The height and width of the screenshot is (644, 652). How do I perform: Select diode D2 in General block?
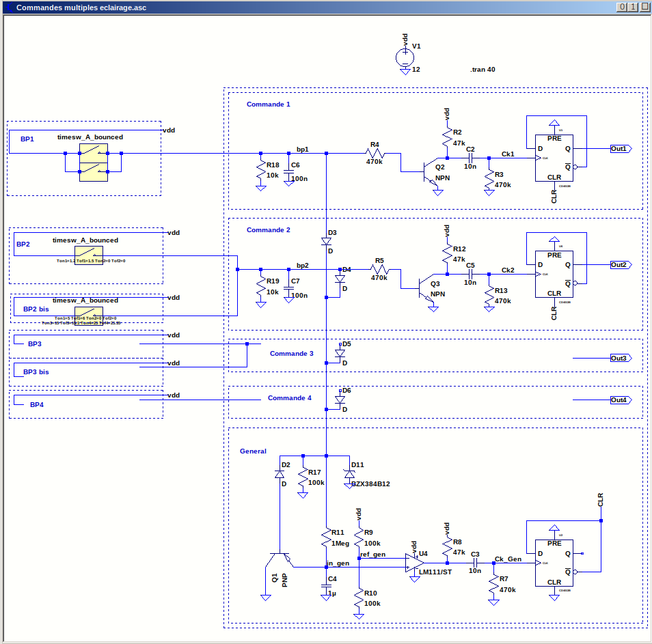[x=280, y=474]
